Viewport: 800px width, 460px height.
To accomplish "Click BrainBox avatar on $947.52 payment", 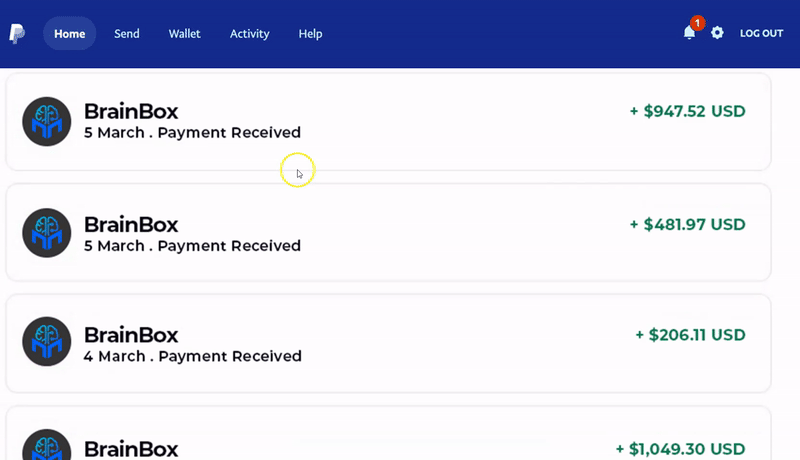I will pos(47,122).
